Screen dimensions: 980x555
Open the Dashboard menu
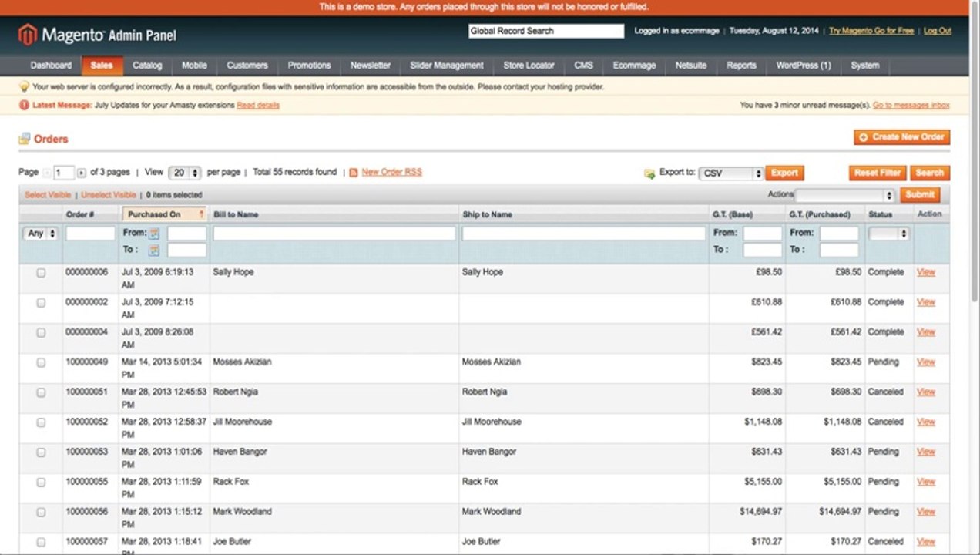pyautogui.click(x=51, y=66)
